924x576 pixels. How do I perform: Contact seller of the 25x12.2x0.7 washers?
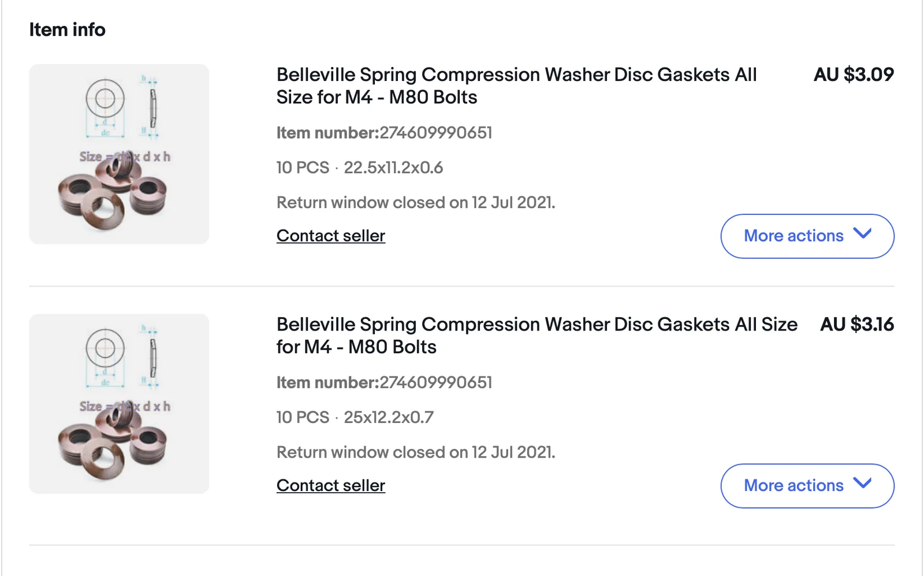tap(330, 485)
